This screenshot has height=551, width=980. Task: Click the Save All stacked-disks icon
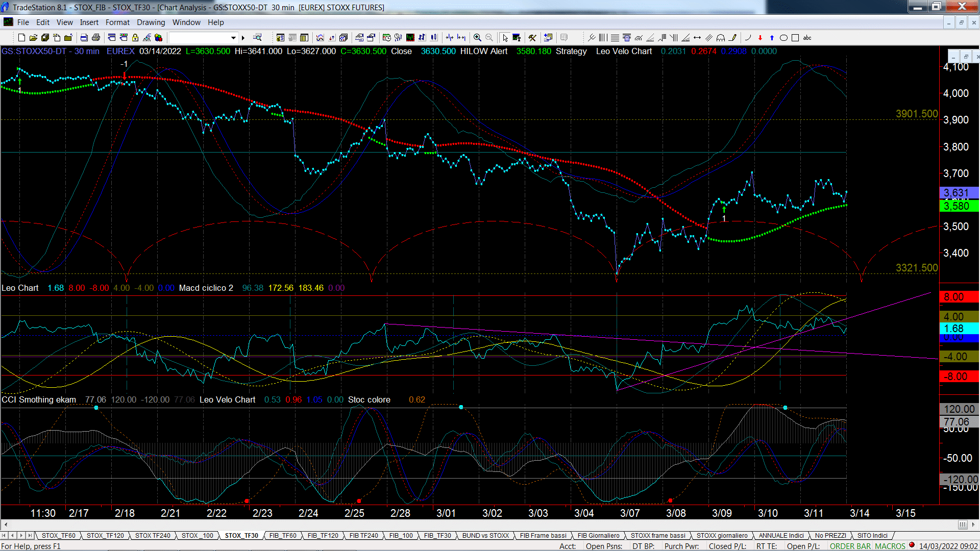click(x=45, y=38)
